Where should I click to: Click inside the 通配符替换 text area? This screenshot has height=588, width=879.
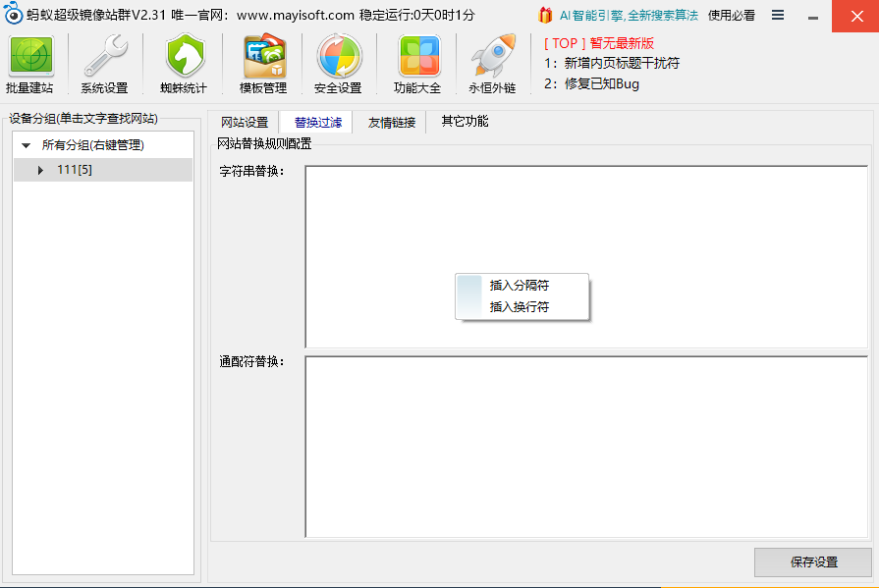click(586, 447)
